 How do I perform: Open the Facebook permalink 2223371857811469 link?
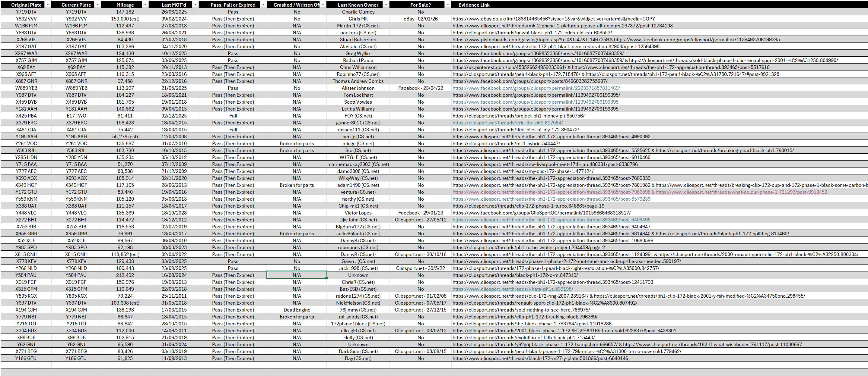pyautogui.click(x=536, y=88)
